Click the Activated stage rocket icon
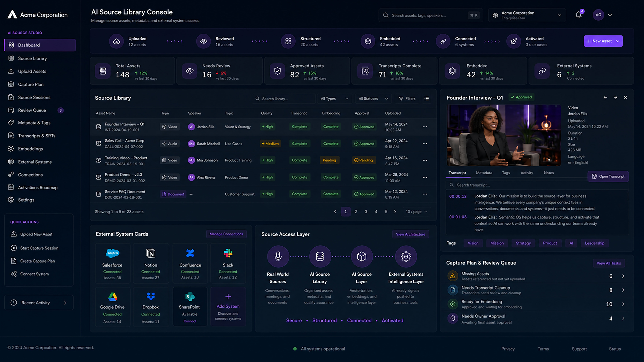Screen dimensions: 644x362 coord(513,41)
